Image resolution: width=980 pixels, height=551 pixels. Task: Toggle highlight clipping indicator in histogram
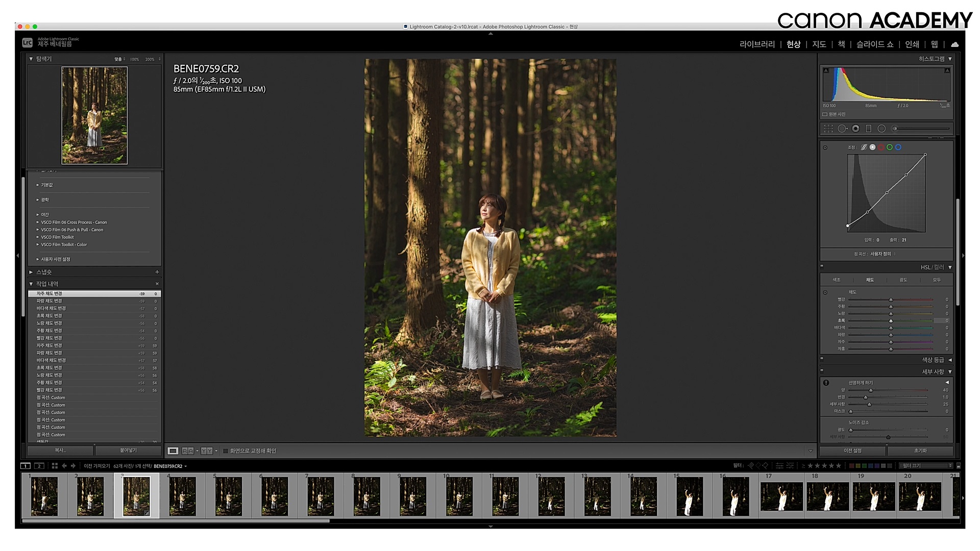coord(947,70)
